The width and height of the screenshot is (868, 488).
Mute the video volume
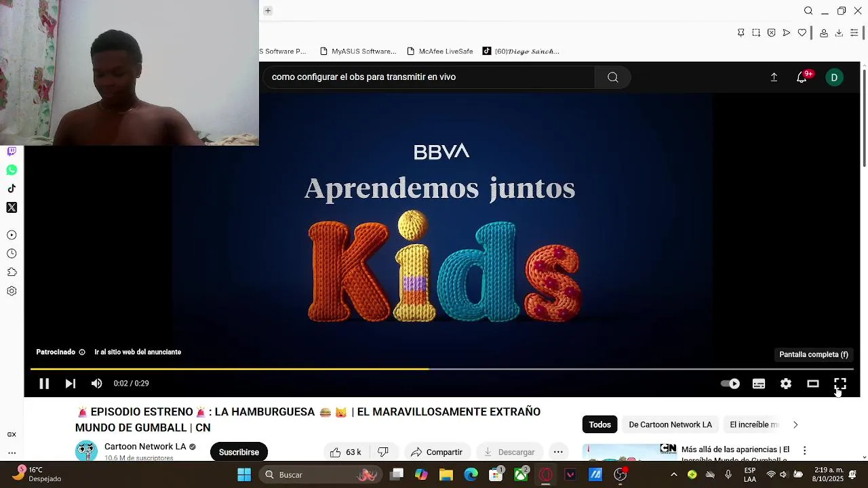[x=97, y=384]
